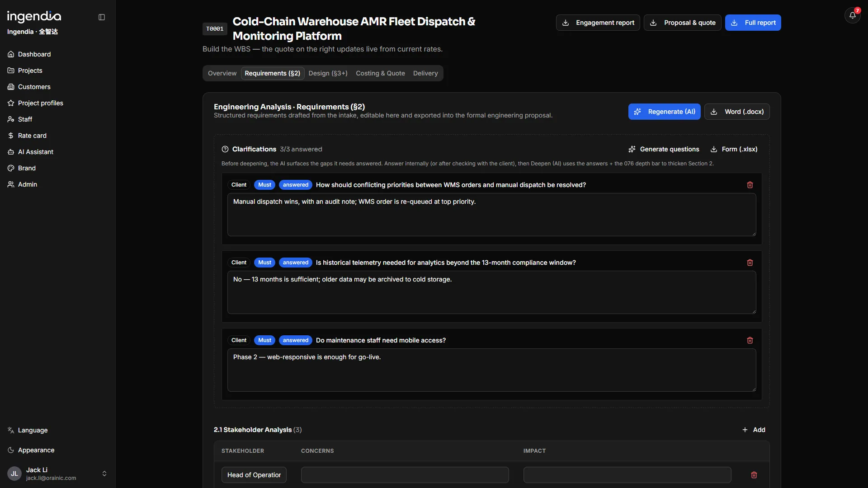Click Client tag on WMS priorities question
Image resolution: width=868 pixels, height=488 pixels.
pyautogui.click(x=239, y=185)
